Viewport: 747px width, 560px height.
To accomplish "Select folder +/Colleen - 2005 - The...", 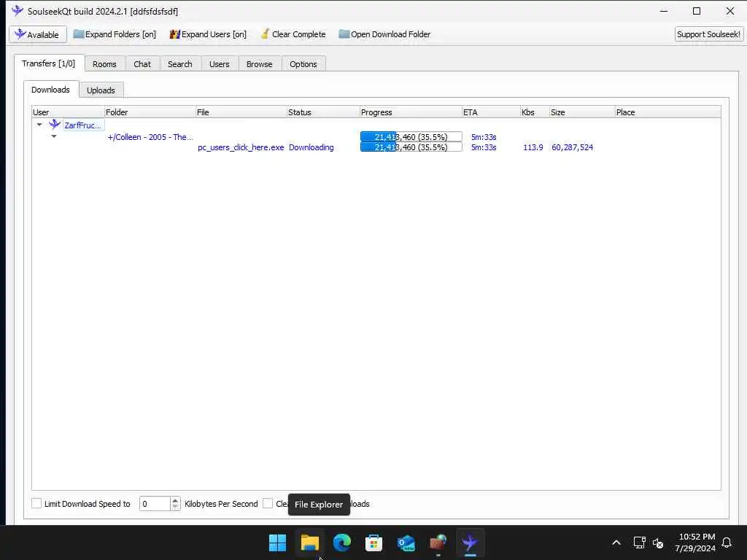I will tap(150, 137).
